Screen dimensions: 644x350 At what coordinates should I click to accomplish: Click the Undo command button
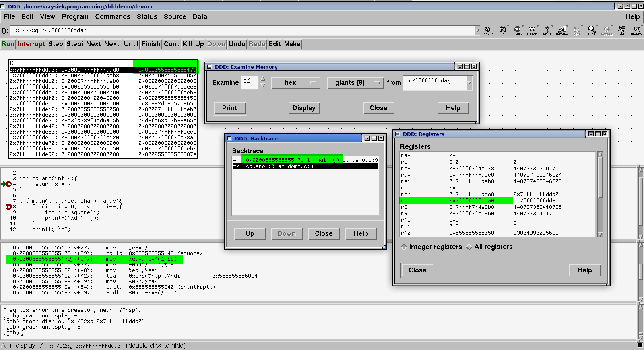click(237, 44)
